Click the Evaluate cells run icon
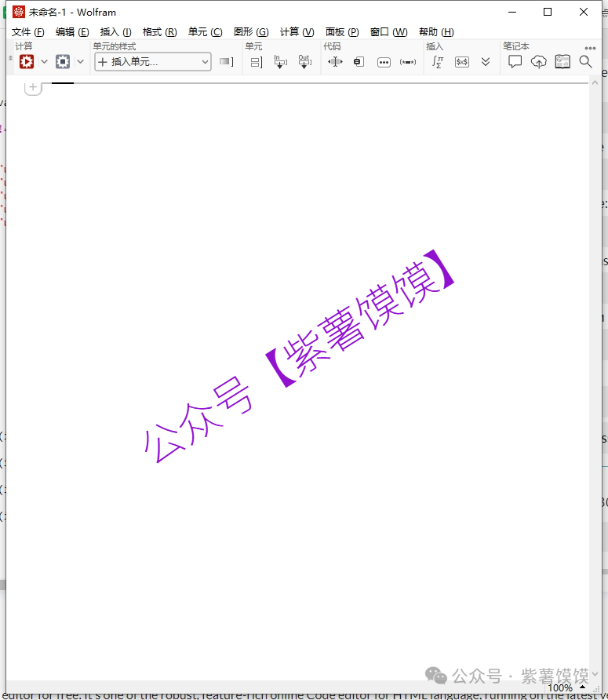 [x=27, y=61]
